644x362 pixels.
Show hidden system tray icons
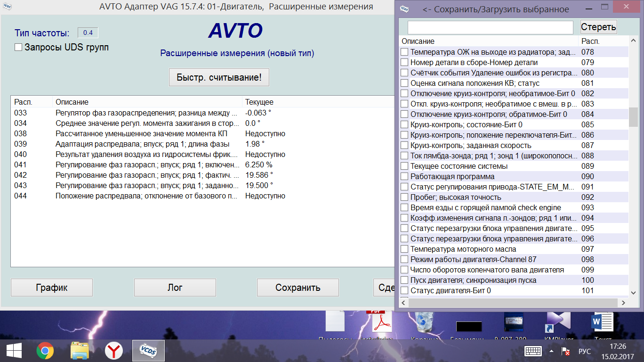click(551, 351)
